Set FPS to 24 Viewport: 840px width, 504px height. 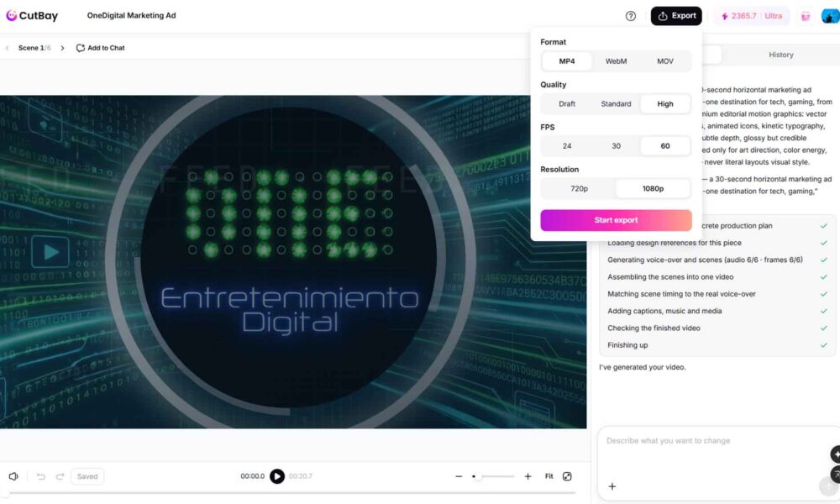(567, 146)
